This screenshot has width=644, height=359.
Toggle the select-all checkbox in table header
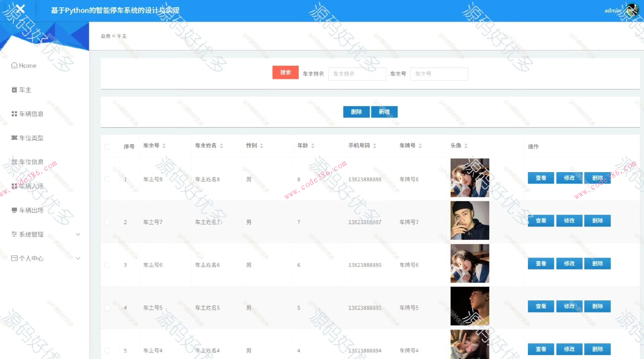[x=107, y=147]
